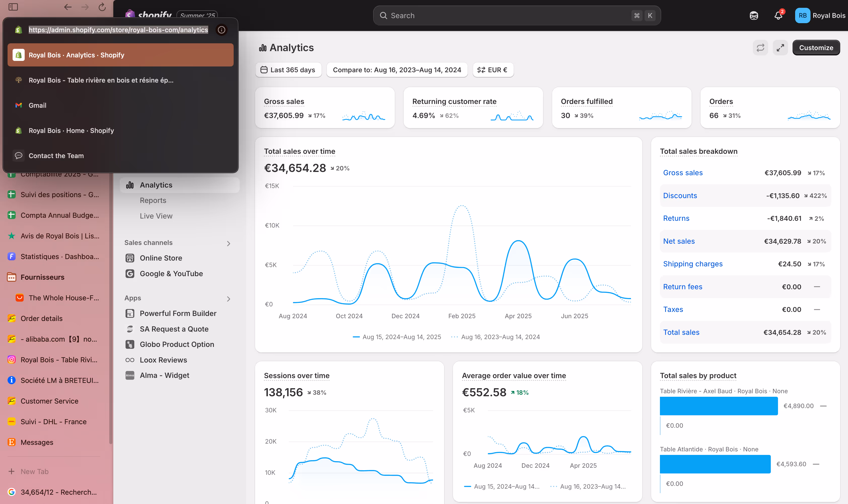The image size is (848, 504).
Task: Switch to the Gmail tab
Action: (37, 105)
